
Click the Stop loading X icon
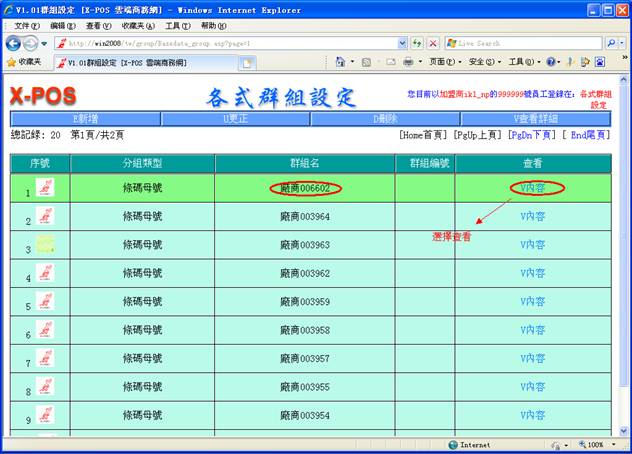point(433,44)
